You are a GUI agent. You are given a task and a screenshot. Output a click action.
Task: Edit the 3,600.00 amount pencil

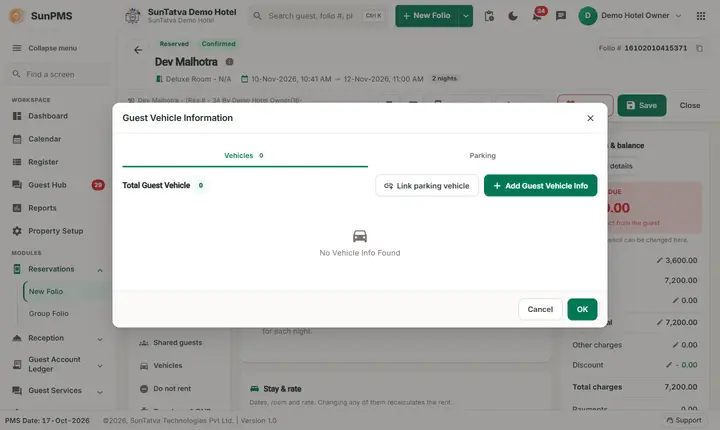coord(659,260)
